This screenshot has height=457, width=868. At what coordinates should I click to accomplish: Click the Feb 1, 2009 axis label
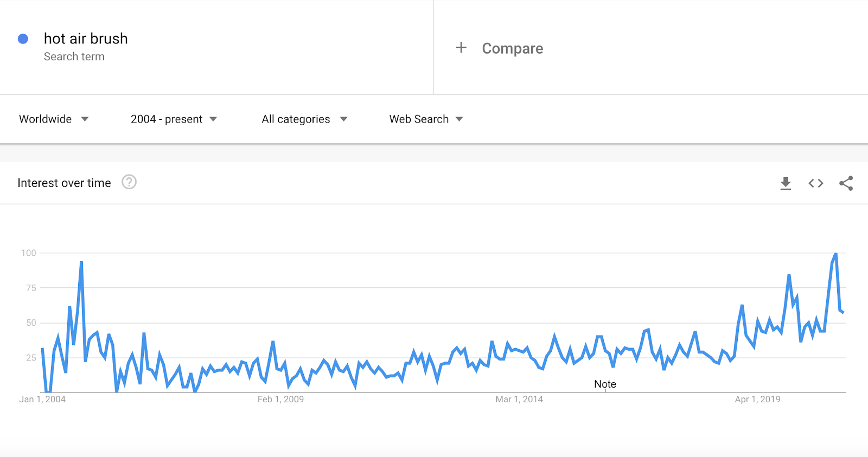(x=280, y=400)
